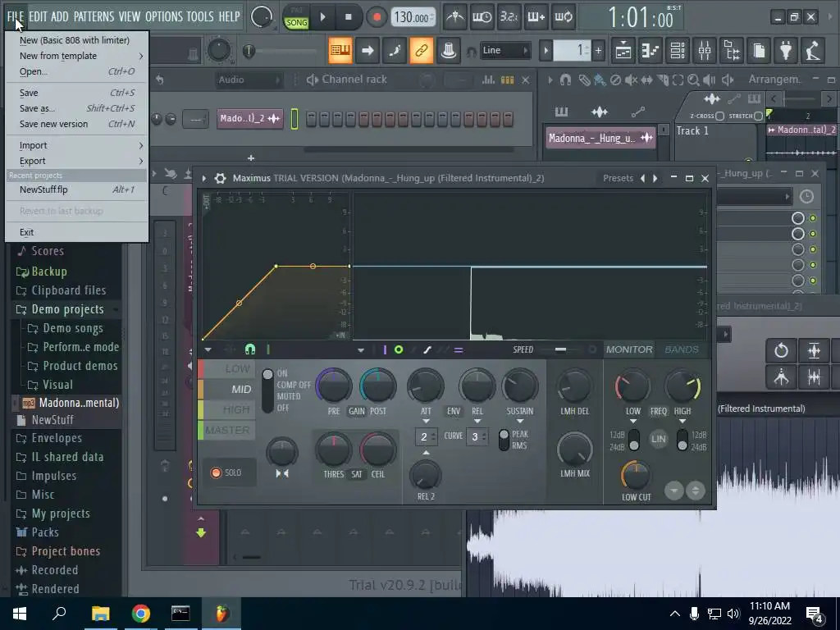
Task: Open the dropdown arrow under SUSTAIN knob
Action: tap(519, 422)
